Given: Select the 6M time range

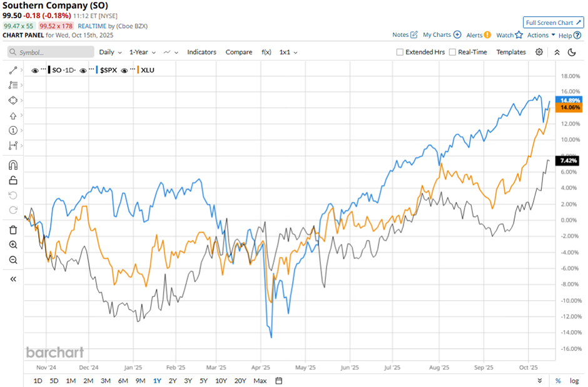Looking at the screenshot, I should (x=123, y=381).
